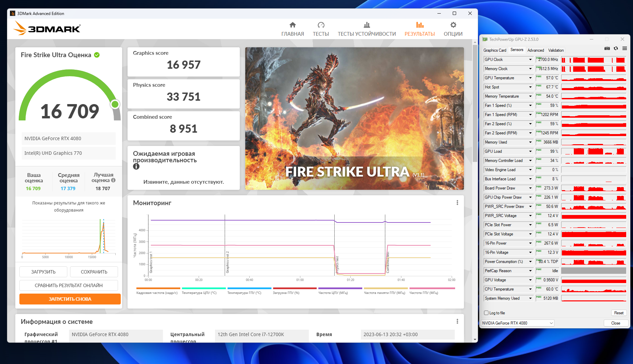This screenshot has height=364, width=633.
Task: Click the GPU-Z title bar icon
Action: pos(485,39)
